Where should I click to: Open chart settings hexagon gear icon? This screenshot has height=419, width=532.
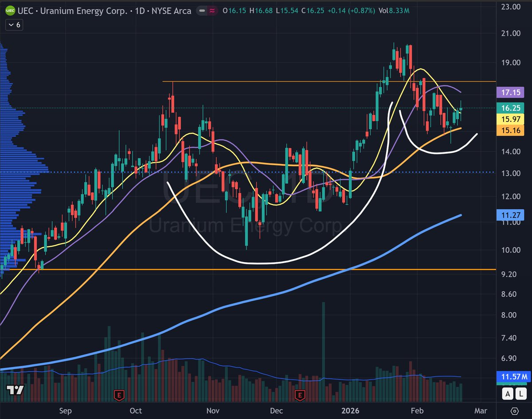coord(514,410)
